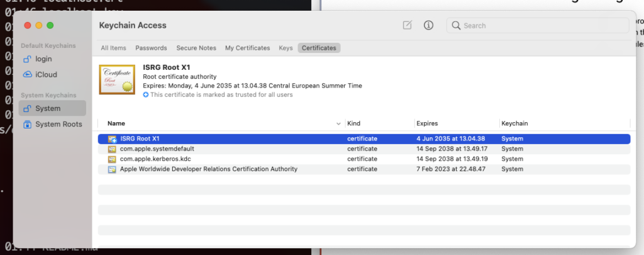Click the compose new note icon
Screen dimensions: 644x255
[x=407, y=25]
